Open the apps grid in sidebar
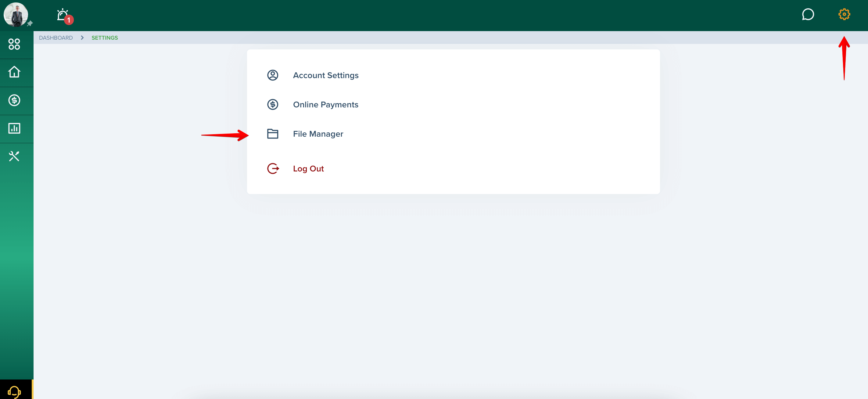 14,44
